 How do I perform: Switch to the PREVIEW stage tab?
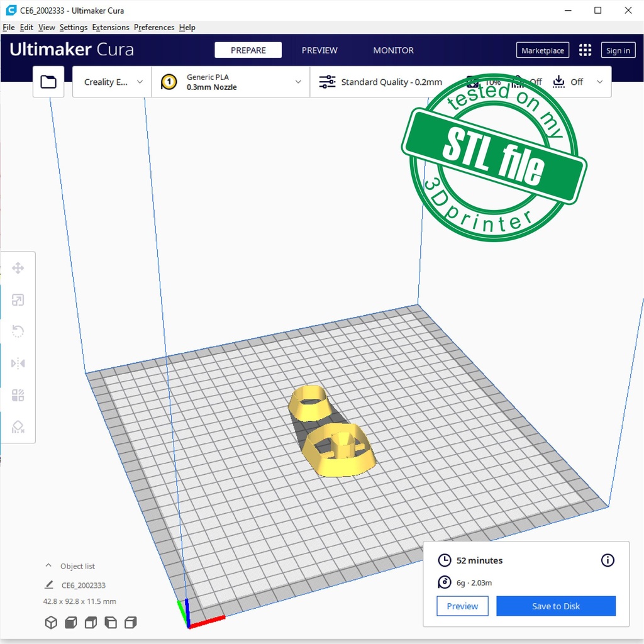(319, 50)
